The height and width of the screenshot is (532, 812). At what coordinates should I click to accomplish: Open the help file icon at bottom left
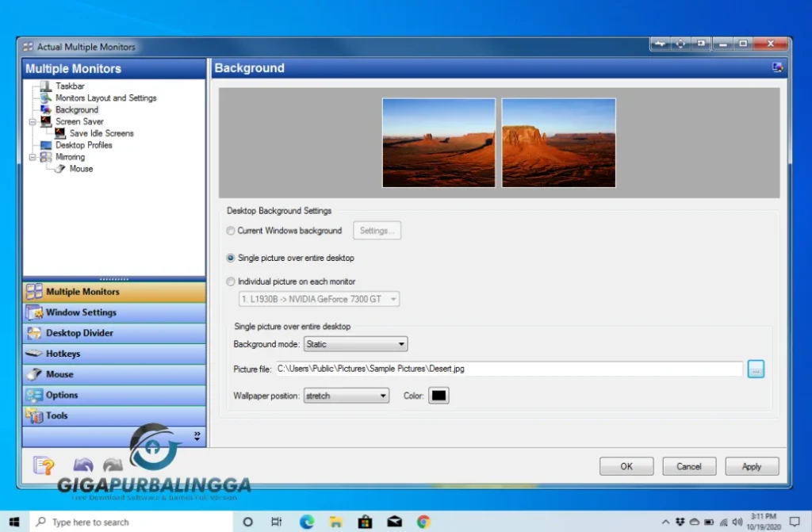pyautogui.click(x=44, y=465)
